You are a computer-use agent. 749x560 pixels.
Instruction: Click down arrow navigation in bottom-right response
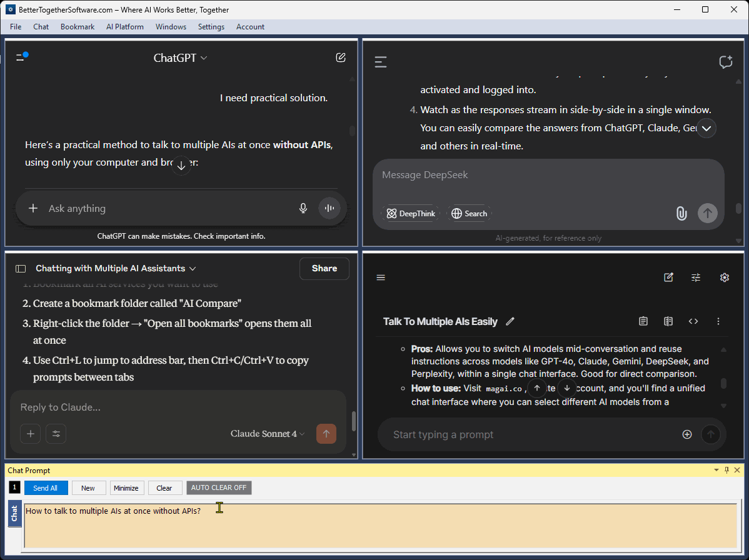(x=567, y=388)
